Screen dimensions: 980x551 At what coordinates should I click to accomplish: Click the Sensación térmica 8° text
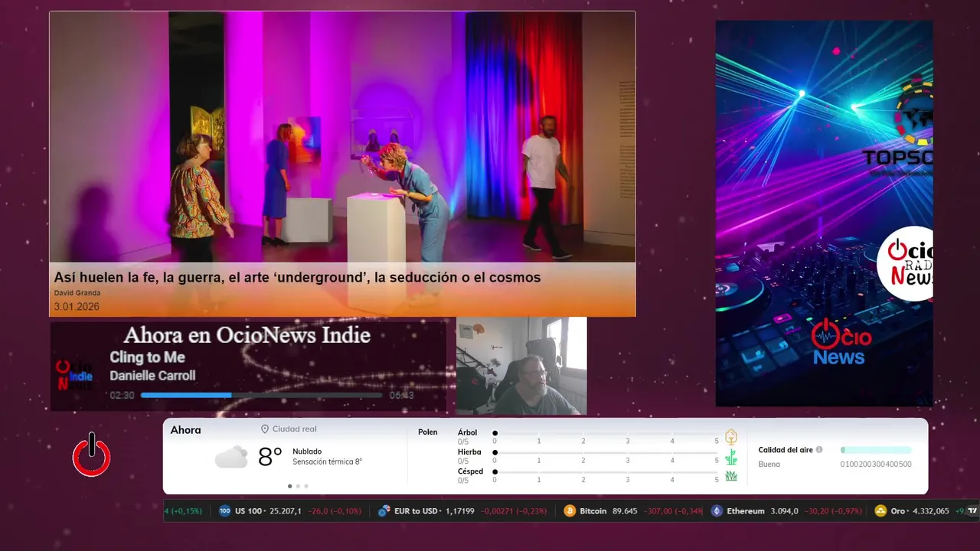[327, 461]
